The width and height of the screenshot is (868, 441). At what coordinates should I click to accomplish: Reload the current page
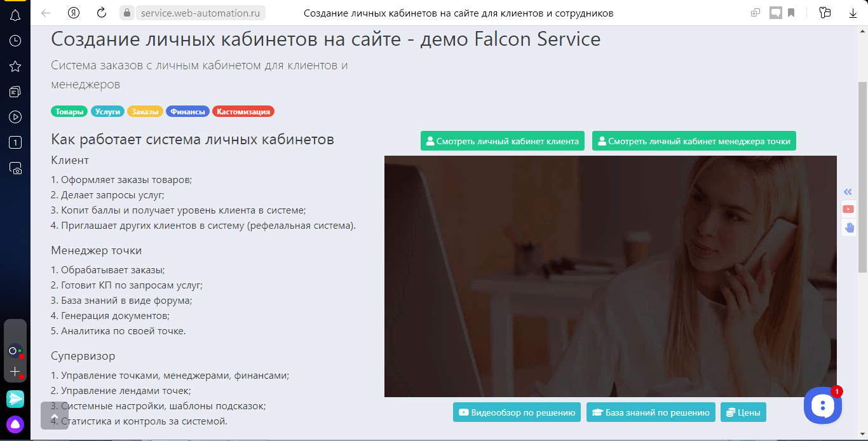[x=102, y=13]
